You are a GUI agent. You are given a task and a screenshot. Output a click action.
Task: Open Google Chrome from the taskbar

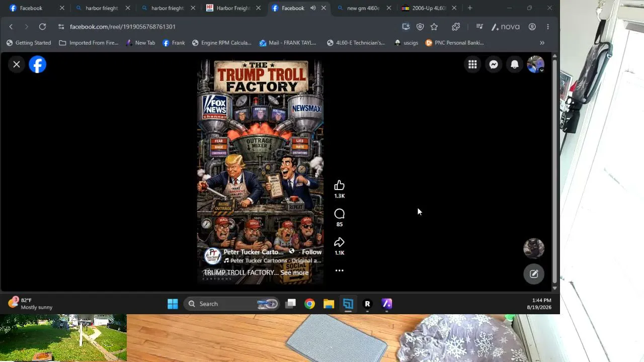click(309, 304)
